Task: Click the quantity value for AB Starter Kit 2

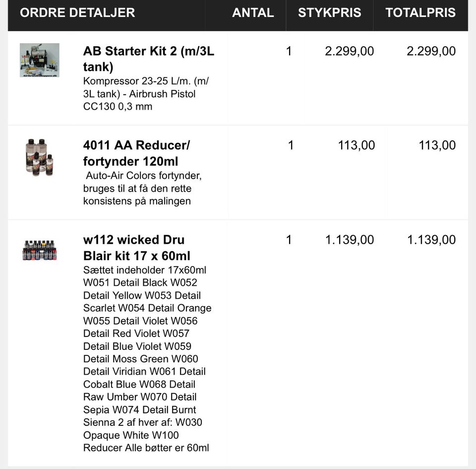Action: coord(289,51)
